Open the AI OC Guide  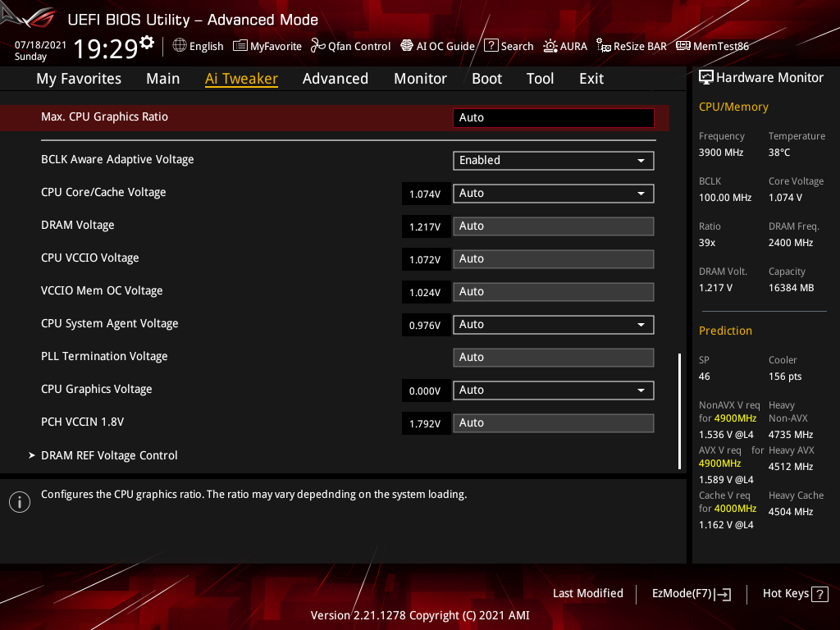point(437,46)
